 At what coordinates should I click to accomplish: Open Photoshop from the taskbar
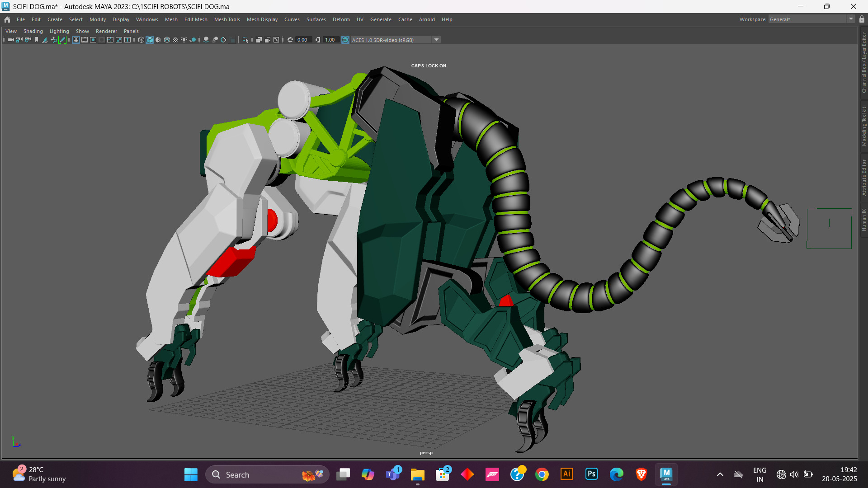591,474
